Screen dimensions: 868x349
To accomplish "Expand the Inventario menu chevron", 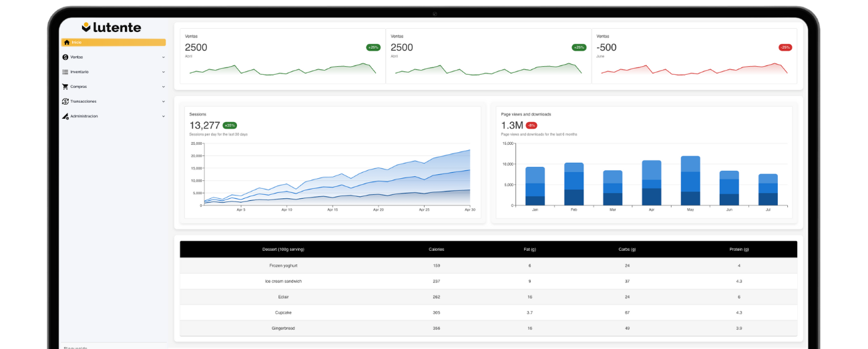I will 164,71.
